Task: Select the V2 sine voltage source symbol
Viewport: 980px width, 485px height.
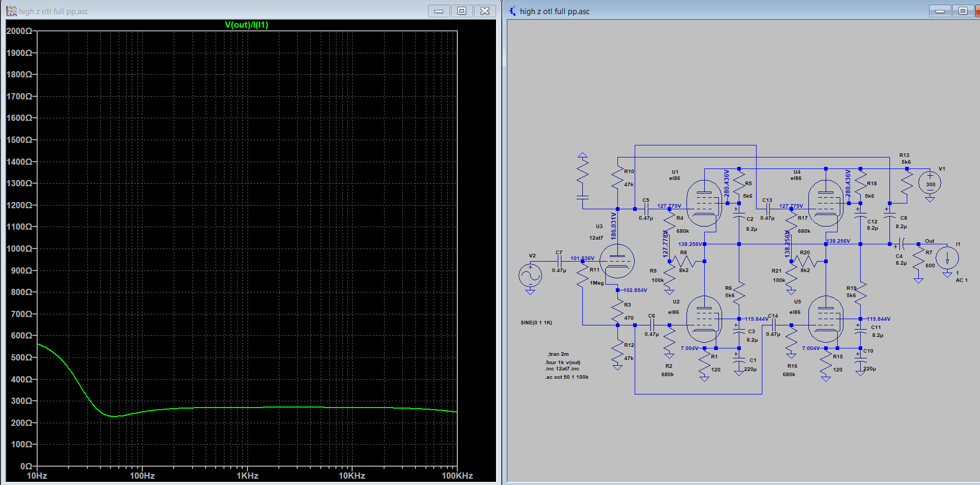Action: [530, 275]
